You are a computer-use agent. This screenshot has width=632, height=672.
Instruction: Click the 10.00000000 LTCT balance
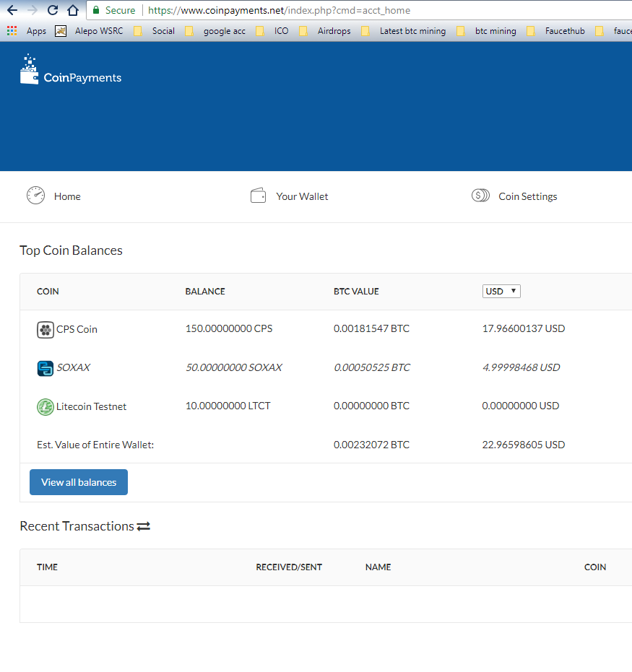pos(228,406)
